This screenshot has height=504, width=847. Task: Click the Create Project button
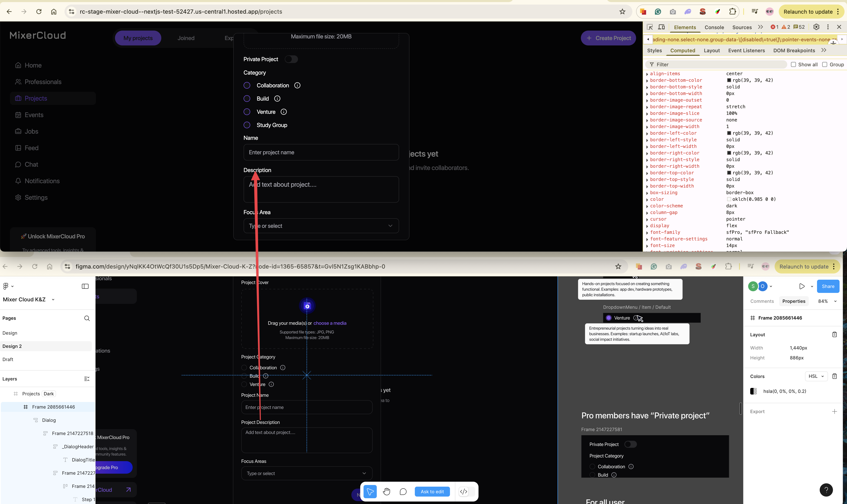coord(608,38)
